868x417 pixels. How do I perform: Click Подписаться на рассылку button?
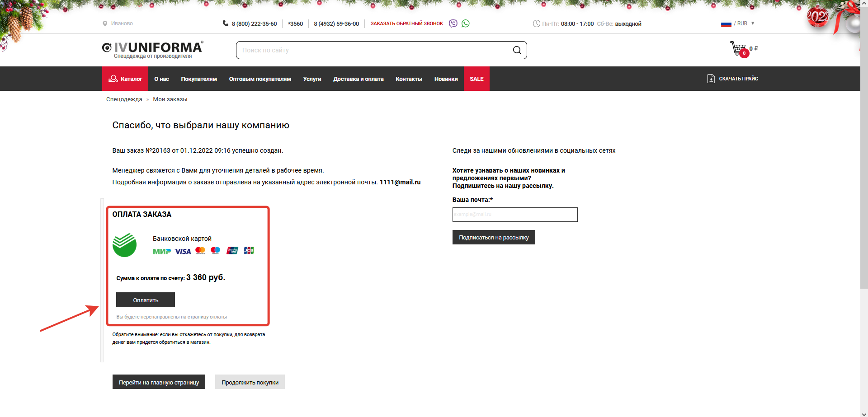(x=494, y=237)
